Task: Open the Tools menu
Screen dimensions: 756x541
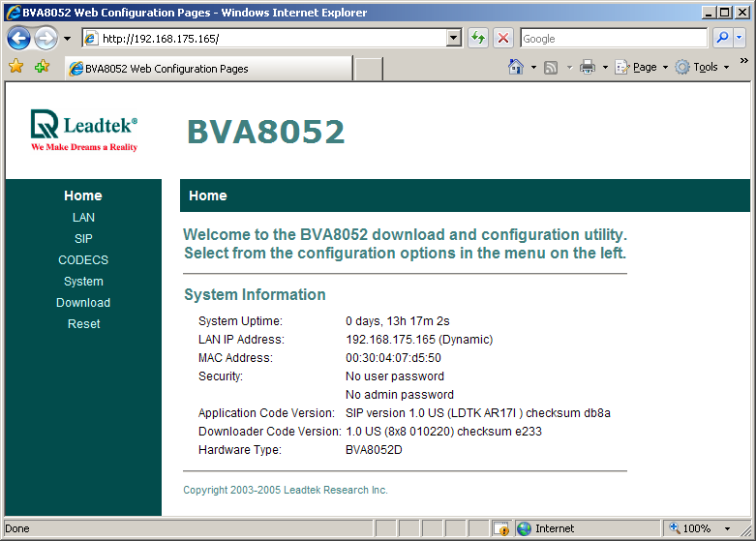Action: pyautogui.click(x=702, y=67)
